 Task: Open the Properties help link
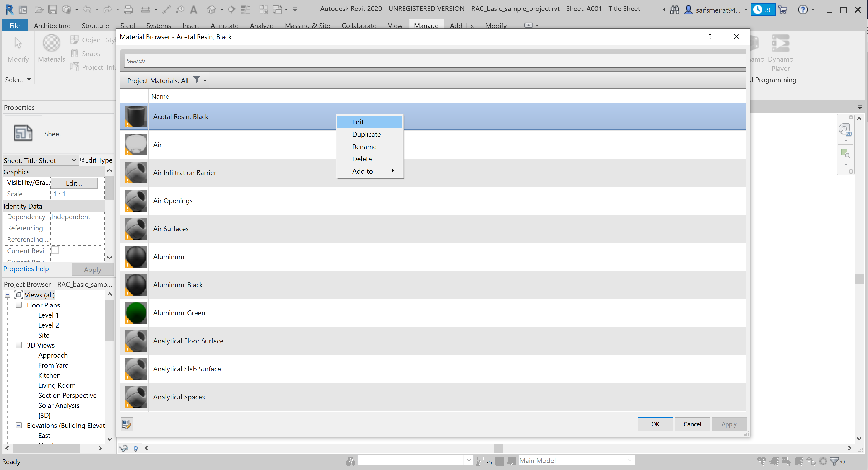pos(26,268)
